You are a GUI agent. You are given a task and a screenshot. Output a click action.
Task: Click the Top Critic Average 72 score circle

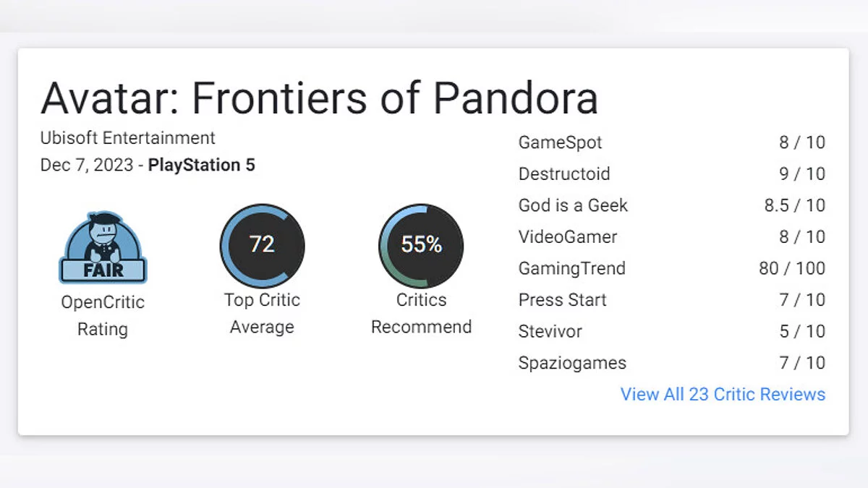pyautogui.click(x=262, y=245)
